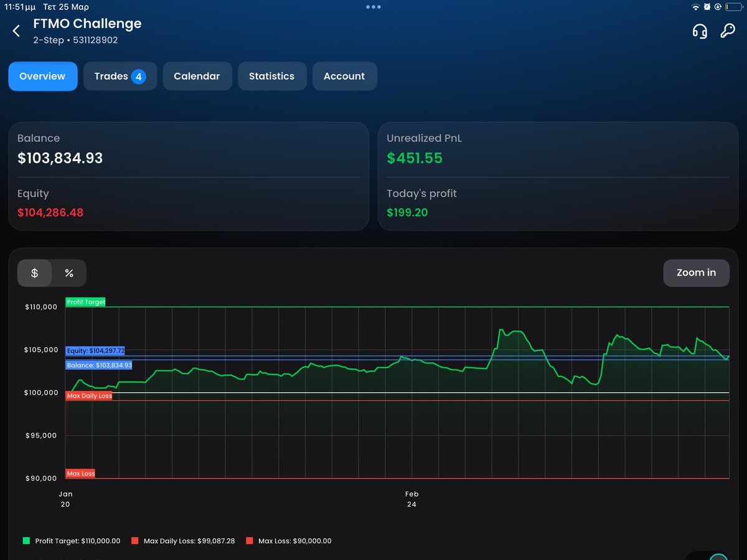Check the Wi-Fi status icon

pos(695,7)
